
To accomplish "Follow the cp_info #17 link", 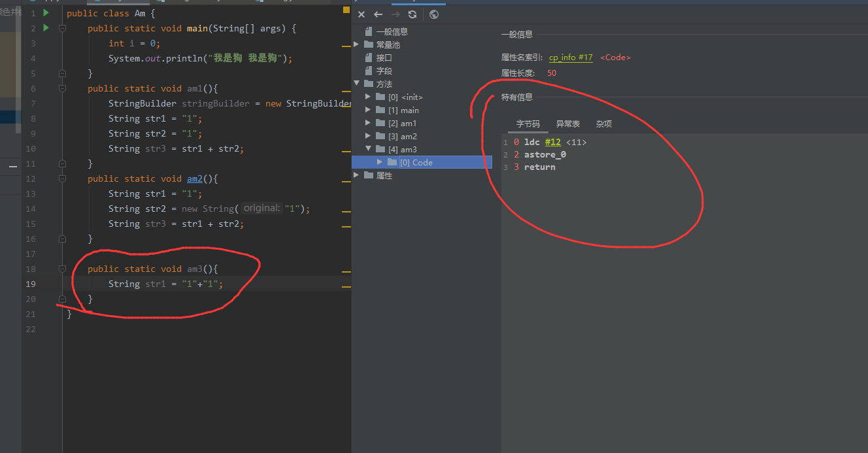I will point(571,58).
